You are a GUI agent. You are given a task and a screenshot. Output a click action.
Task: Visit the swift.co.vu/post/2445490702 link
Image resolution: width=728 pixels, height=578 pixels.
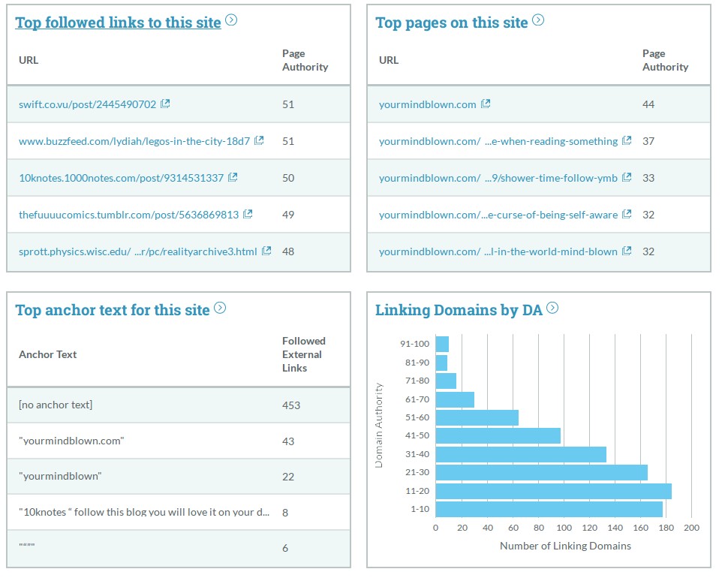coord(87,104)
